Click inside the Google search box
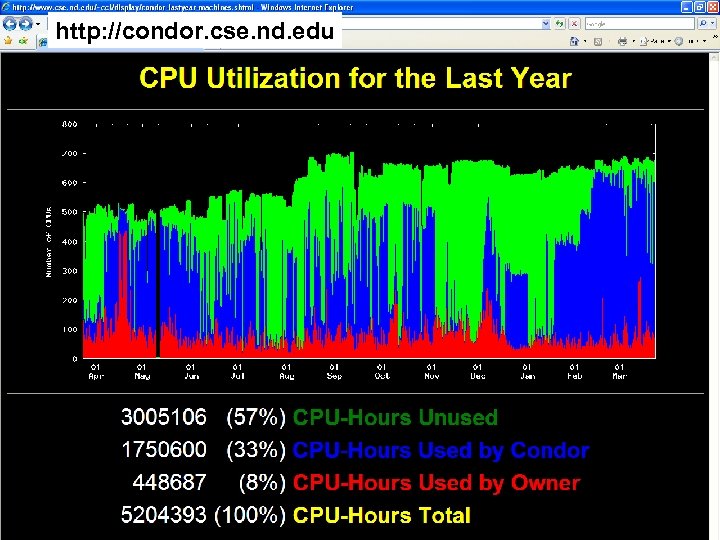 [x=639, y=23]
